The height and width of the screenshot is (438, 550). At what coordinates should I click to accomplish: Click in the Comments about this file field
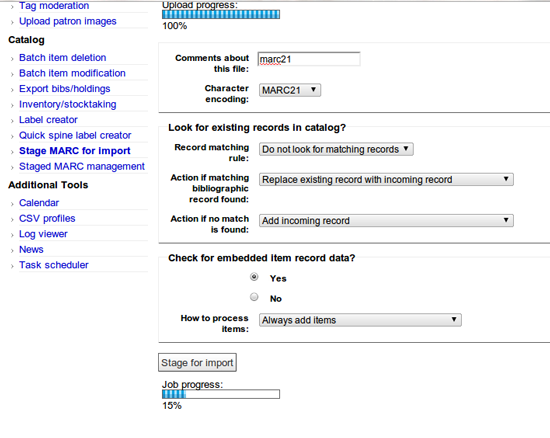pyautogui.click(x=309, y=59)
